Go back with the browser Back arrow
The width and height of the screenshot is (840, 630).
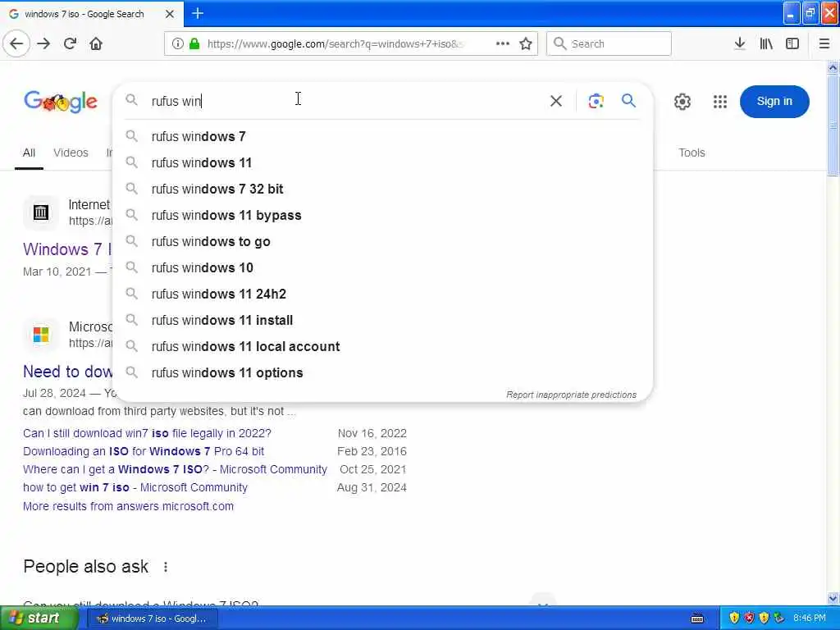pos(16,44)
